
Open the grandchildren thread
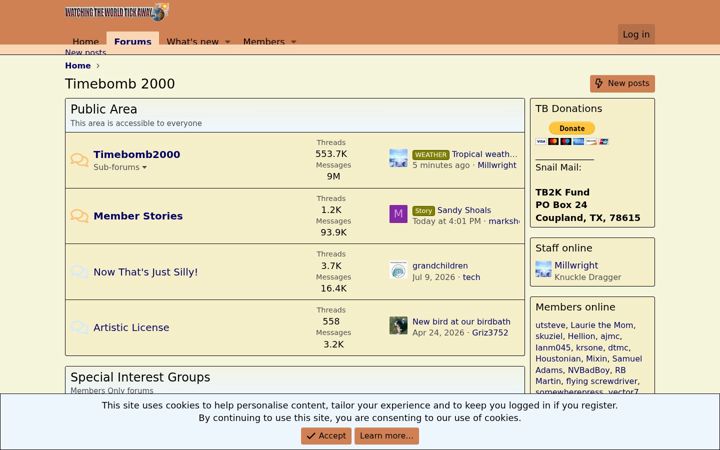[440, 266]
